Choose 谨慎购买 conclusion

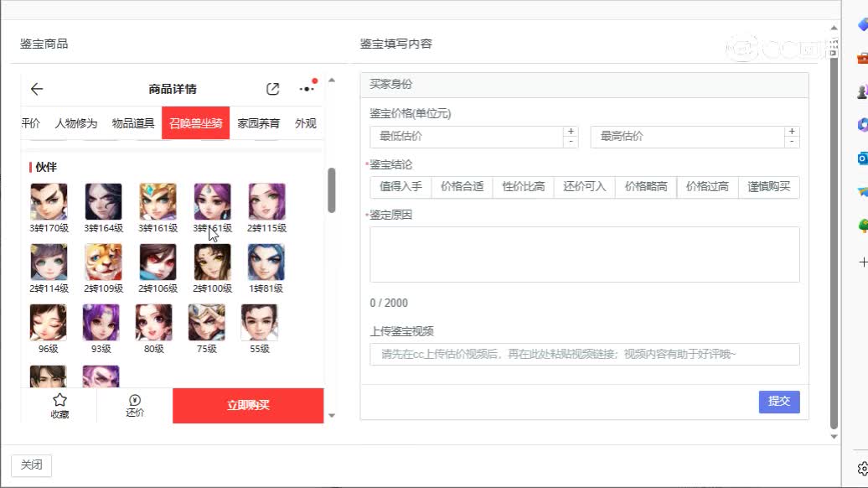(x=769, y=187)
